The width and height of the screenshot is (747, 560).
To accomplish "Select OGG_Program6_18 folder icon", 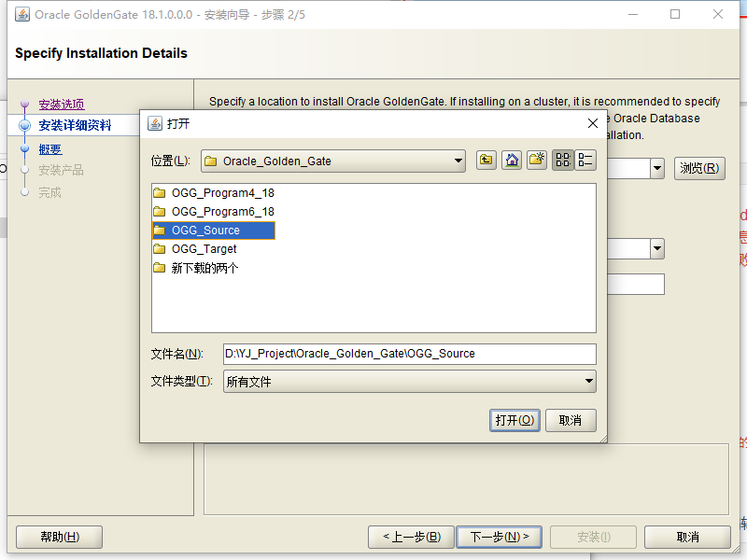I will (x=160, y=212).
